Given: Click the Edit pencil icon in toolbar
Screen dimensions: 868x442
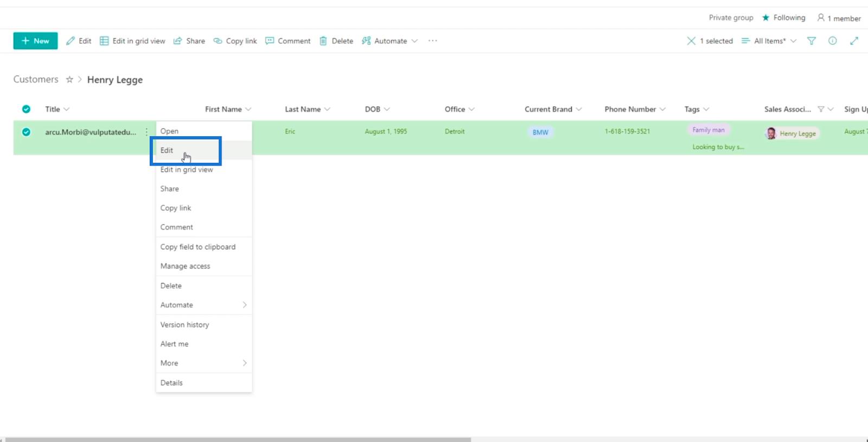Looking at the screenshot, I should [71, 41].
